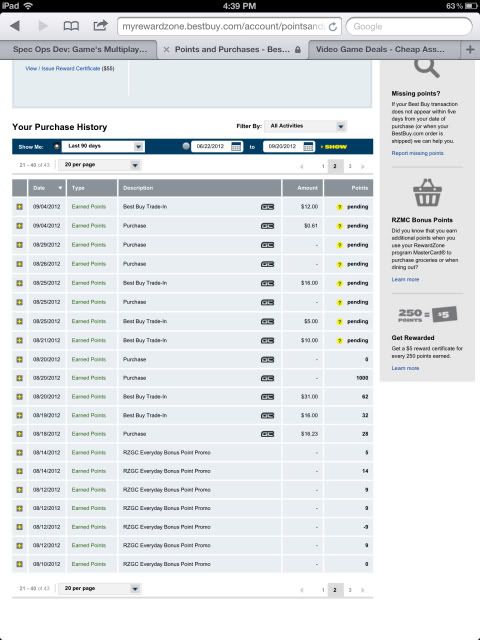
Task: Close the Points and Purchases tab
Action: pos(166,49)
